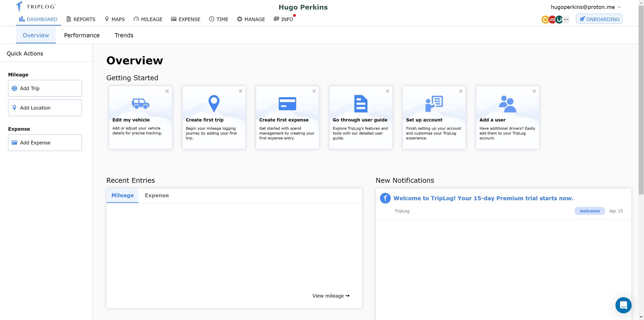
Task: Open the Set up account card title
Action: pos(424,120)
